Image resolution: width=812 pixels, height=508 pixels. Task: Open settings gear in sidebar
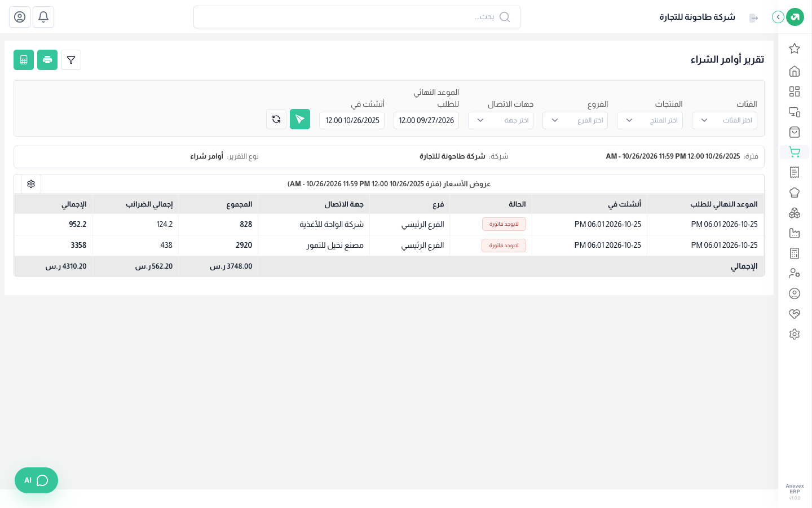pyautogui.click(x=795, y=334)
